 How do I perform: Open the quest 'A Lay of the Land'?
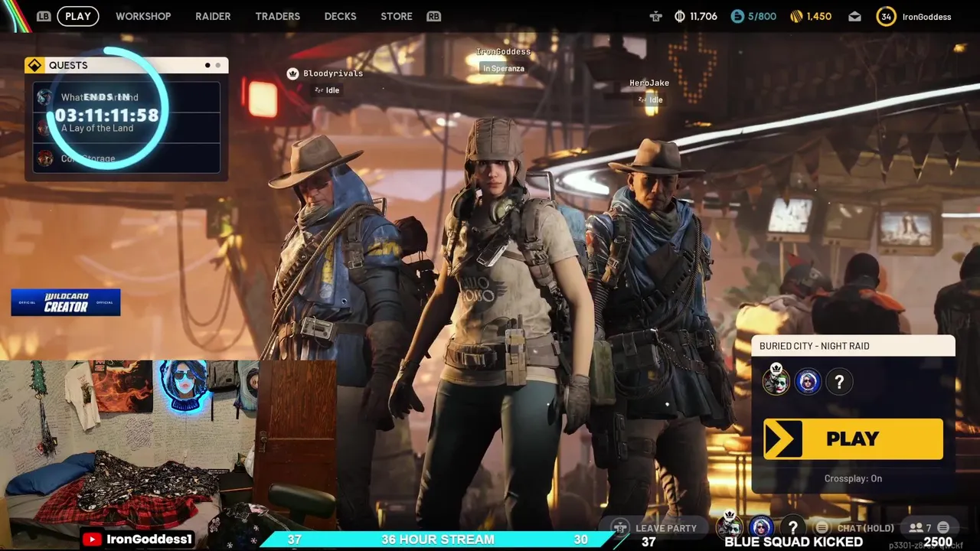(x=126, y=128)
